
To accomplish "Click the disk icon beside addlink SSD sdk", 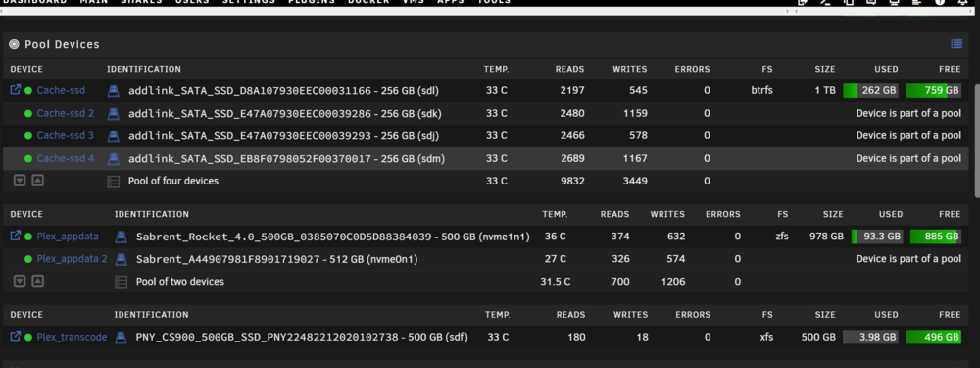I will click(113, 113).
